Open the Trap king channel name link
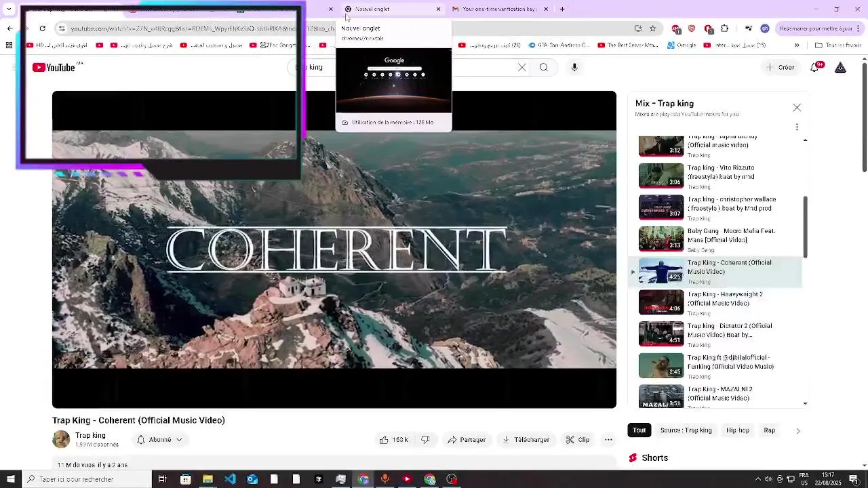This screenshot has height=488, width=868. pos(90,435)
